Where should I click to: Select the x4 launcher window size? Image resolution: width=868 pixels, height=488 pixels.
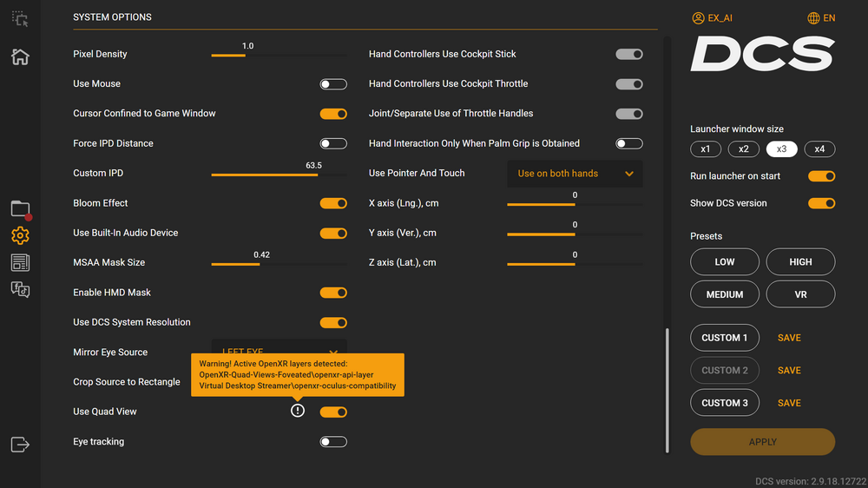[x=819, y=149]
